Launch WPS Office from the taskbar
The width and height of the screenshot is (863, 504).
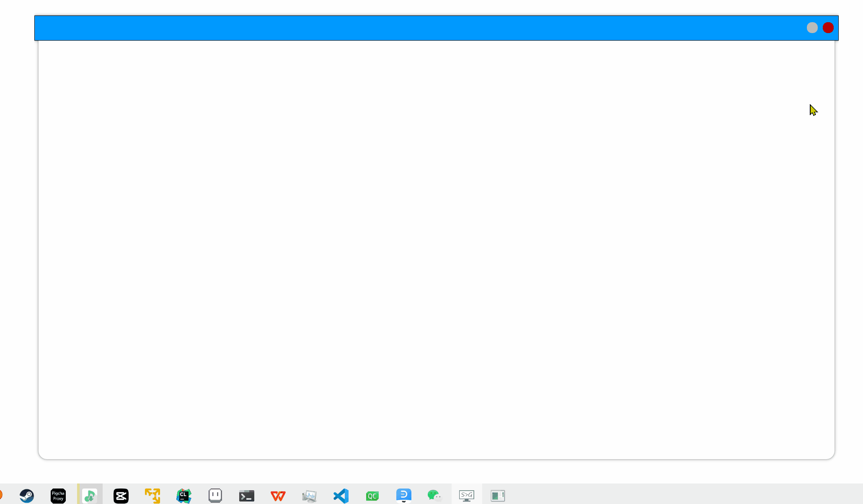(278, 496)
